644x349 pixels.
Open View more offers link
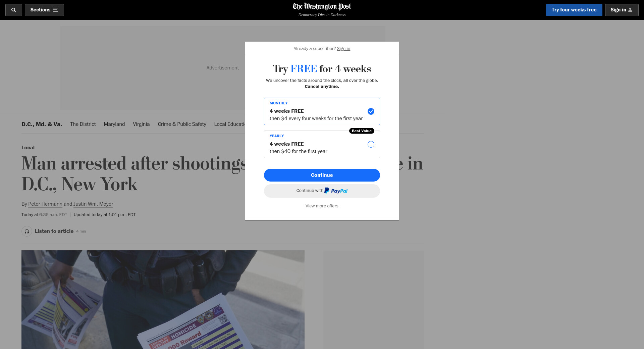(322, 206)
